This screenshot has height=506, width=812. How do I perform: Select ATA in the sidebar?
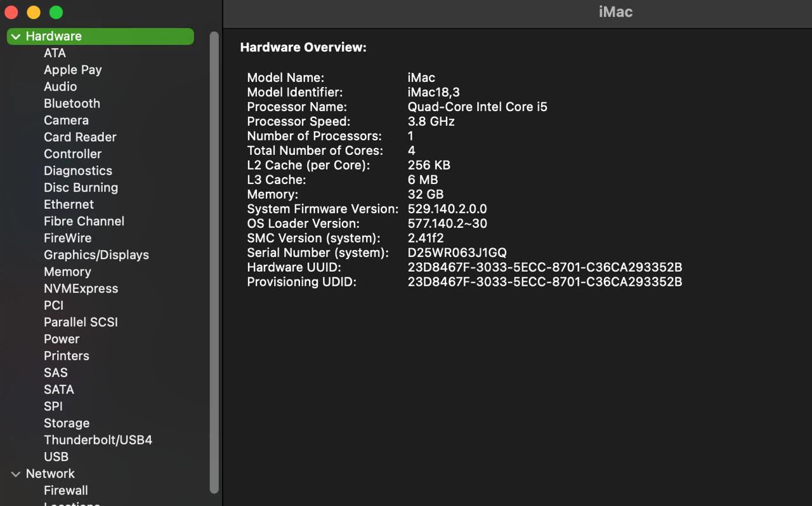click(x=55, y=53)
